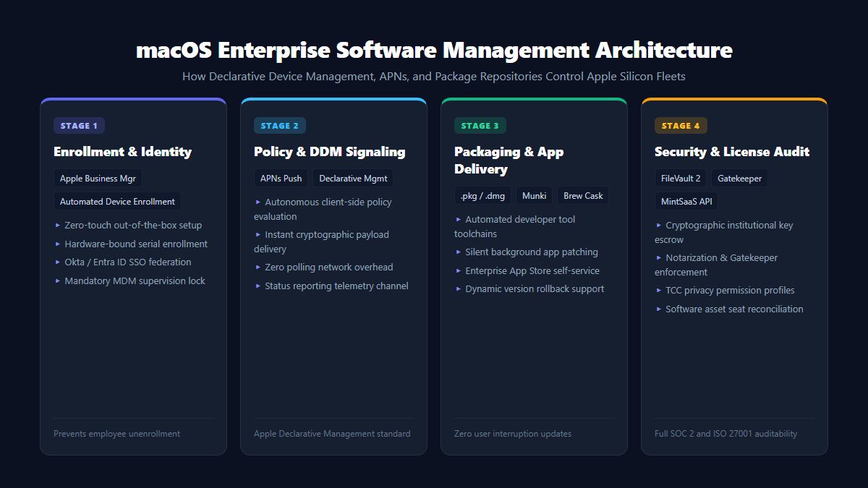This screenshot has height=488, width=868.
Task: Click Mandatory MDM supervision lock bullet
Action: pos(129,281)
